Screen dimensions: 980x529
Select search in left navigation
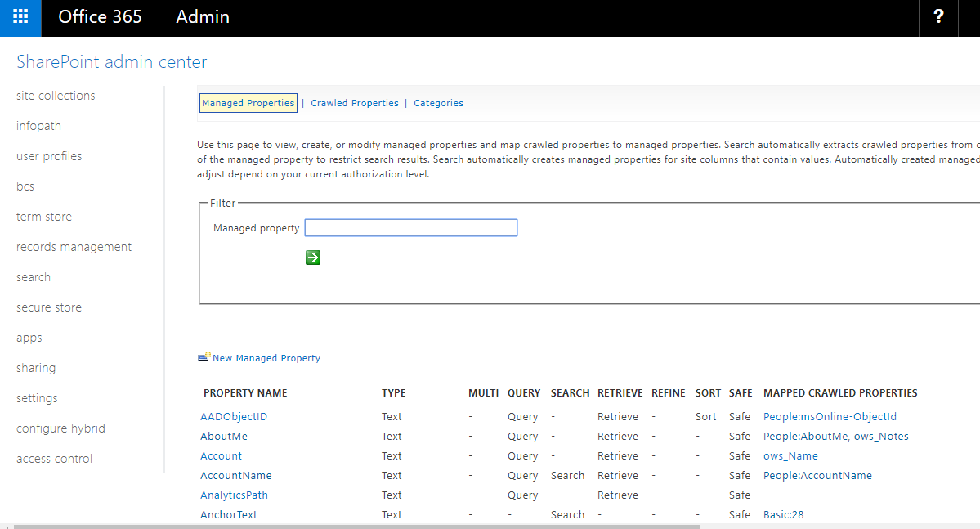pos(34,277)
